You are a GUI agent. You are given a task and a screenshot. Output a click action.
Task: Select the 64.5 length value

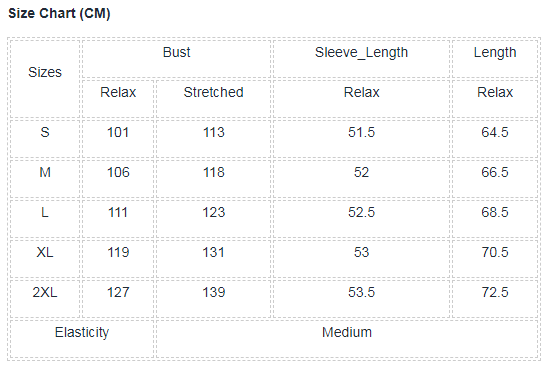tap(495, 132)
